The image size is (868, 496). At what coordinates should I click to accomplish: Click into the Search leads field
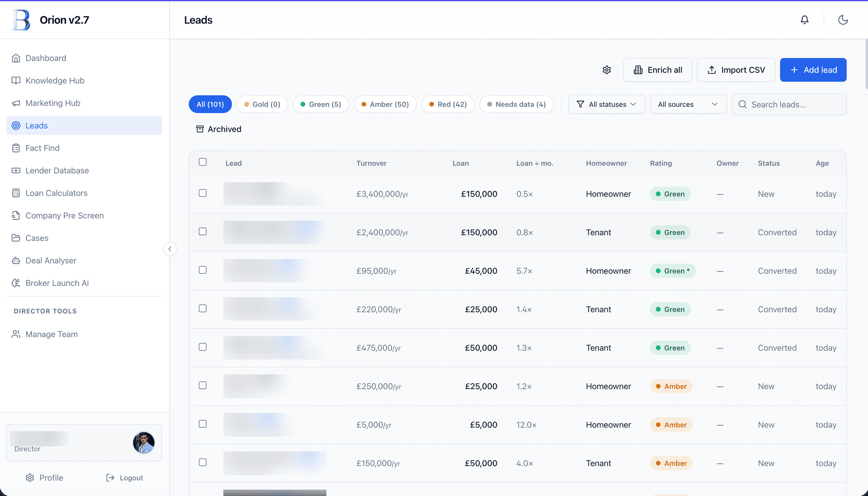tap(789, 104)
